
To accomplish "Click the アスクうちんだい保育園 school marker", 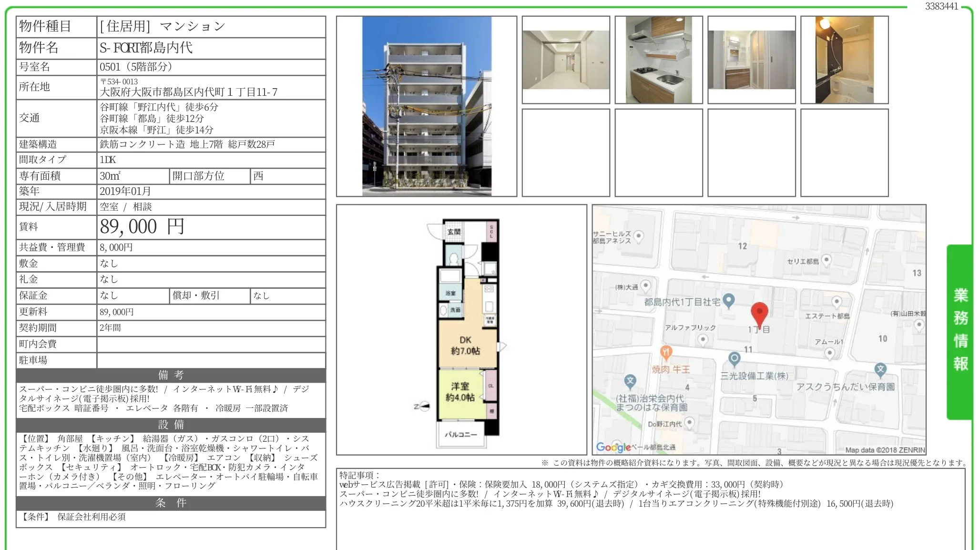I will [x=880, y=369].
